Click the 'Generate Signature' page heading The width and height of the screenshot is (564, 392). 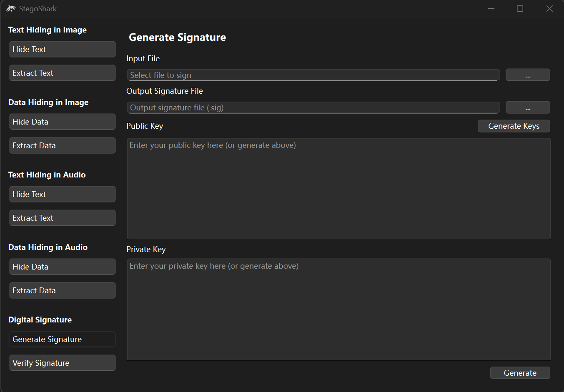[x=177, y=37]
